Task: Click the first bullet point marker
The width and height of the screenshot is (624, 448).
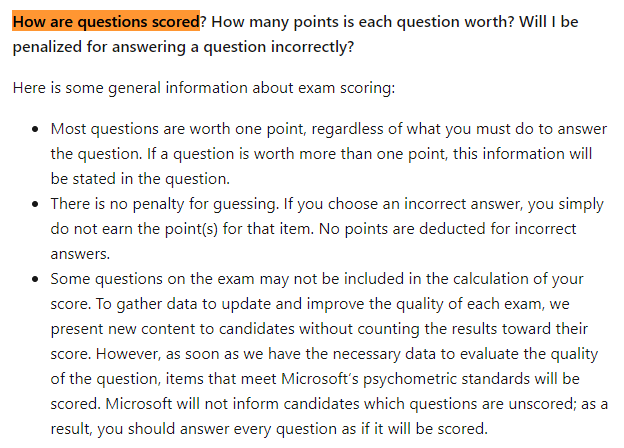Action: tap(35, 129)
